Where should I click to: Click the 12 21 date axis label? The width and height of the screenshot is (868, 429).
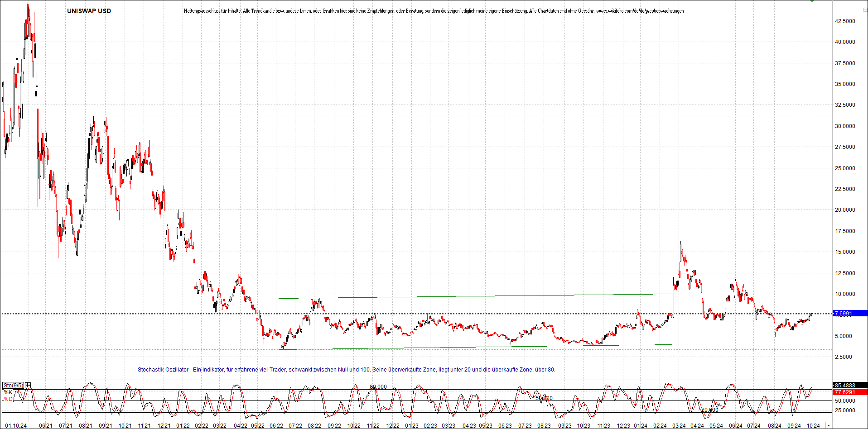pos(164,426)
